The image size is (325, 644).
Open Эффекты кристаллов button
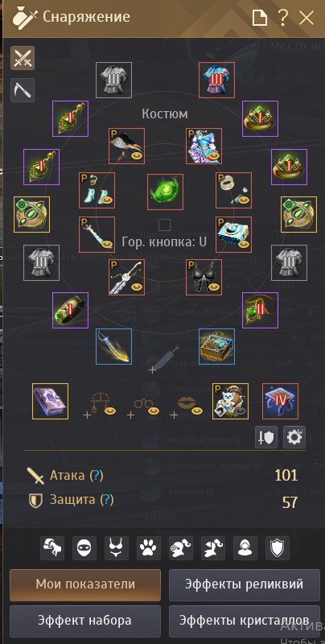point(245,621)
